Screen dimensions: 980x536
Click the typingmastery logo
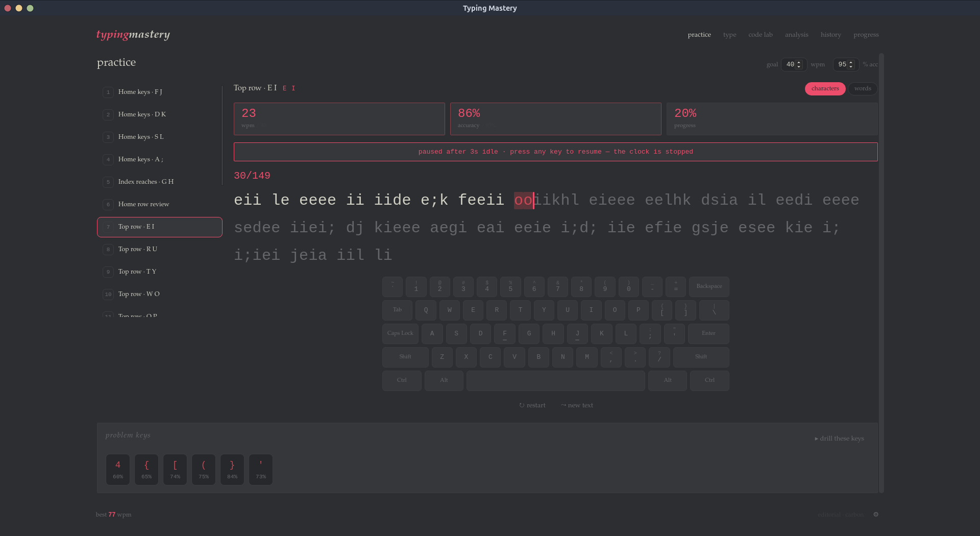click(133, 34)
